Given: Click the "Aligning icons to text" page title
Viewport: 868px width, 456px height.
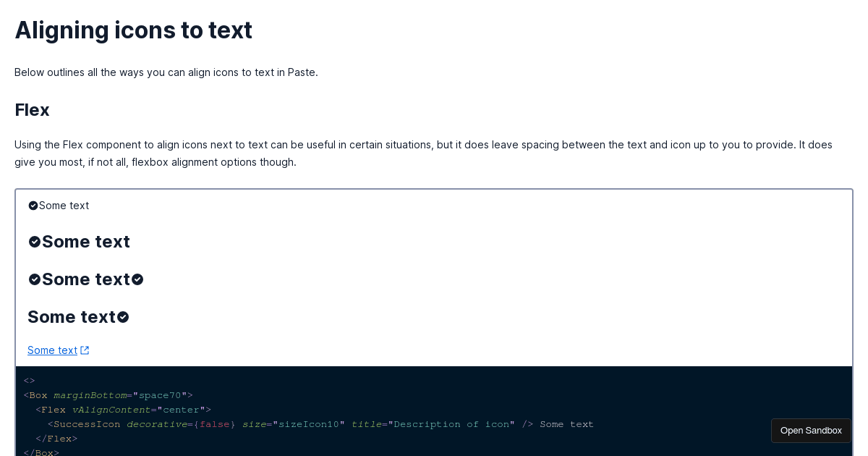Looking at the screenshot, I should [133, 30].
